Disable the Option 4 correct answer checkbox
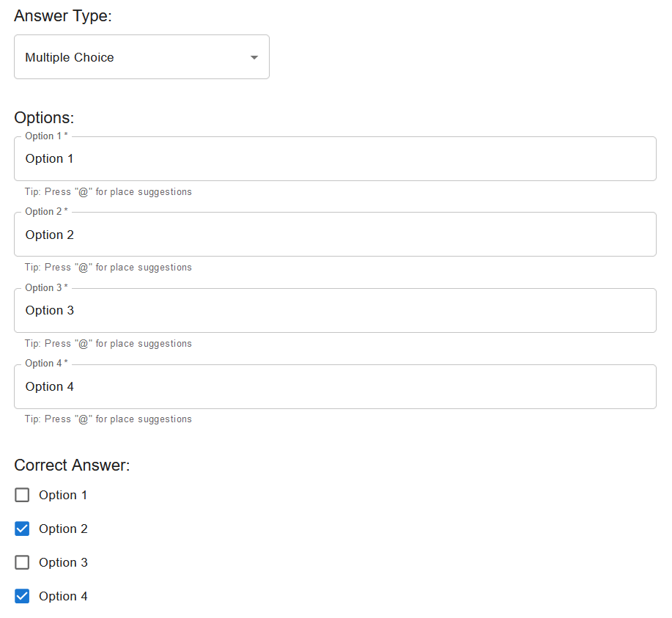 coord(22,596)
